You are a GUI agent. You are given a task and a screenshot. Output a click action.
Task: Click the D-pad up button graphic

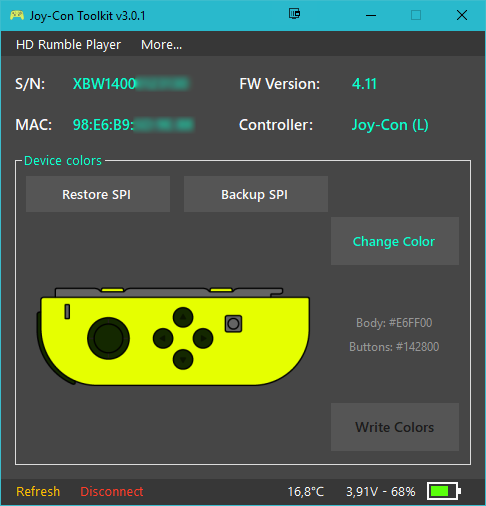point(183,317)
